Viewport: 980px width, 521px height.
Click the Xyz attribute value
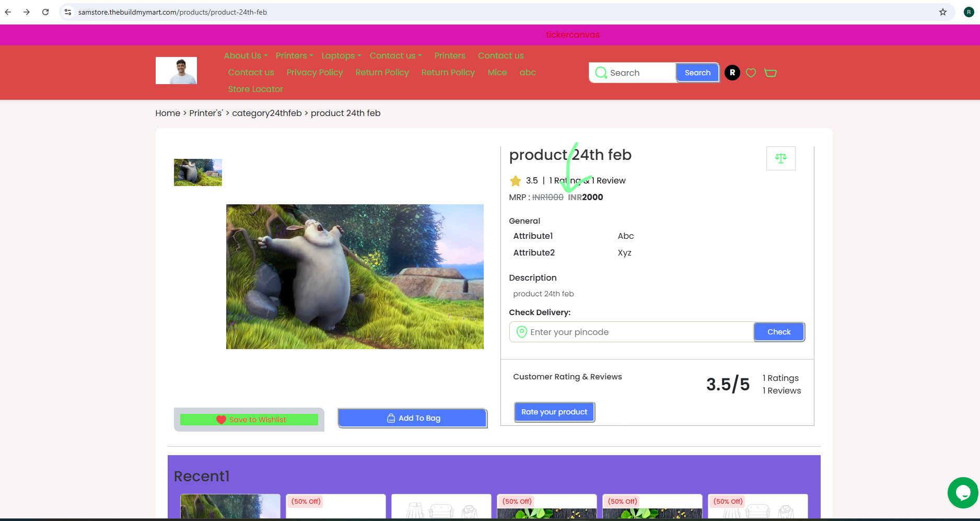pos(624,253)
